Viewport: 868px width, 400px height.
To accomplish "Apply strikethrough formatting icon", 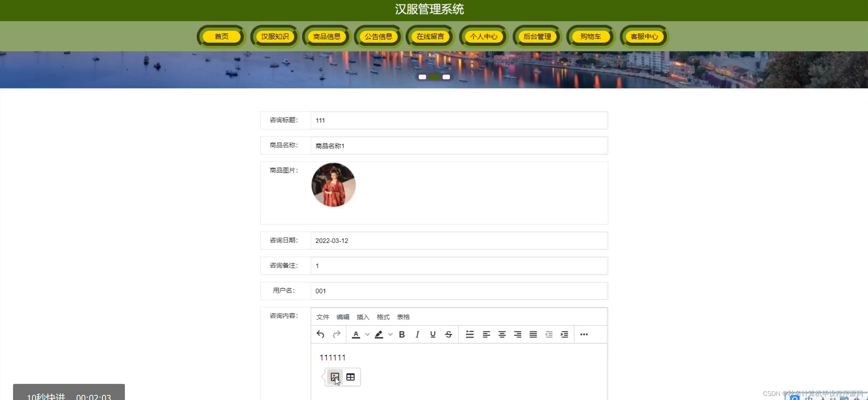I will (x=448, y=334).
